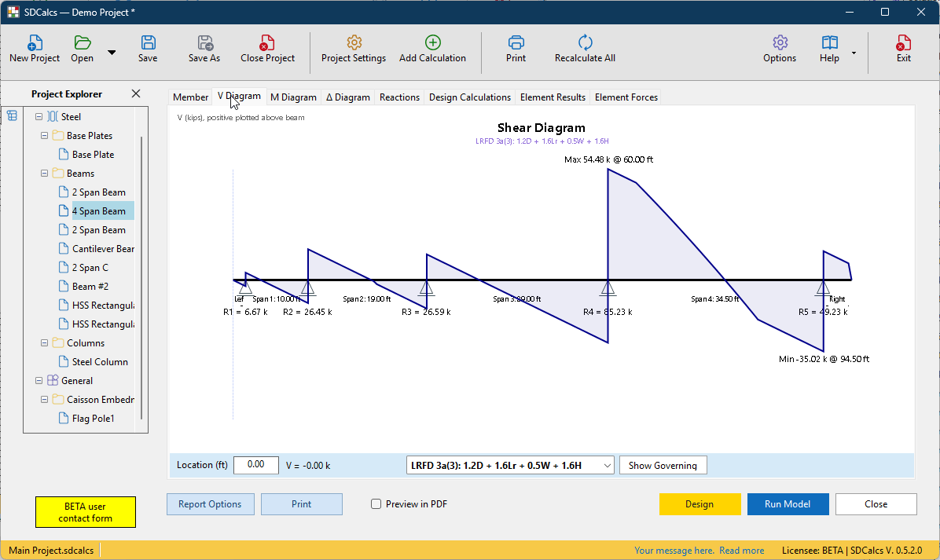Click the project explorer table view icon

click(x=12, y=115)
